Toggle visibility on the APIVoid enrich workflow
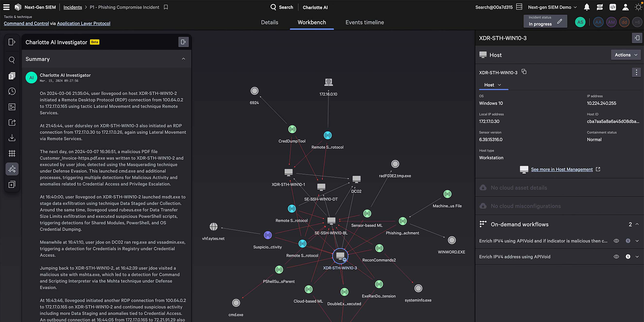644x322 pixels. tap(616, 241)
